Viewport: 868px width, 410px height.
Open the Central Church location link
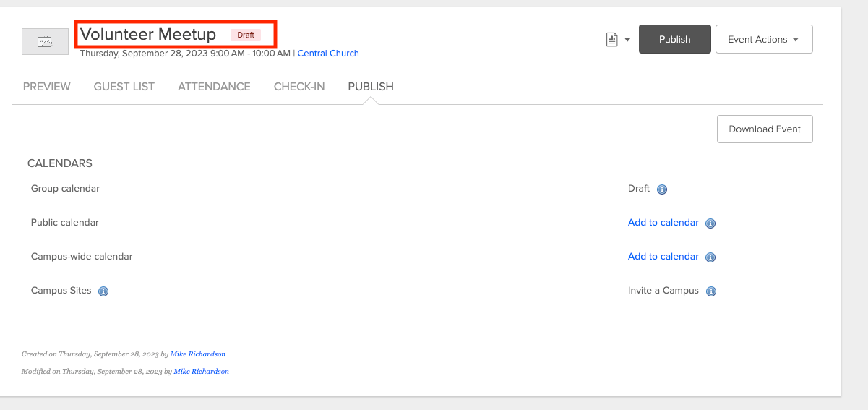click(x=328, y=54)
